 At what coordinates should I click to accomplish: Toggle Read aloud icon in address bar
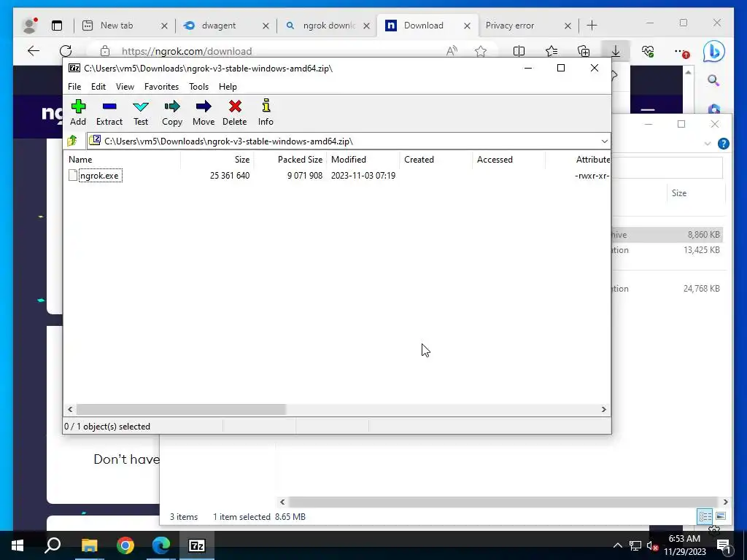(451, 51)
